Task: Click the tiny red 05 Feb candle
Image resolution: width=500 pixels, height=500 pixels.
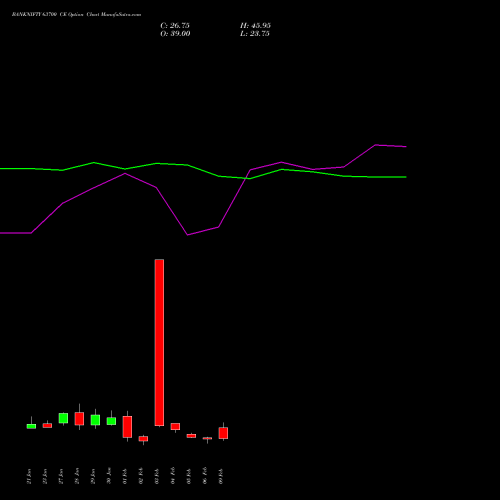Action: (191, 436)
